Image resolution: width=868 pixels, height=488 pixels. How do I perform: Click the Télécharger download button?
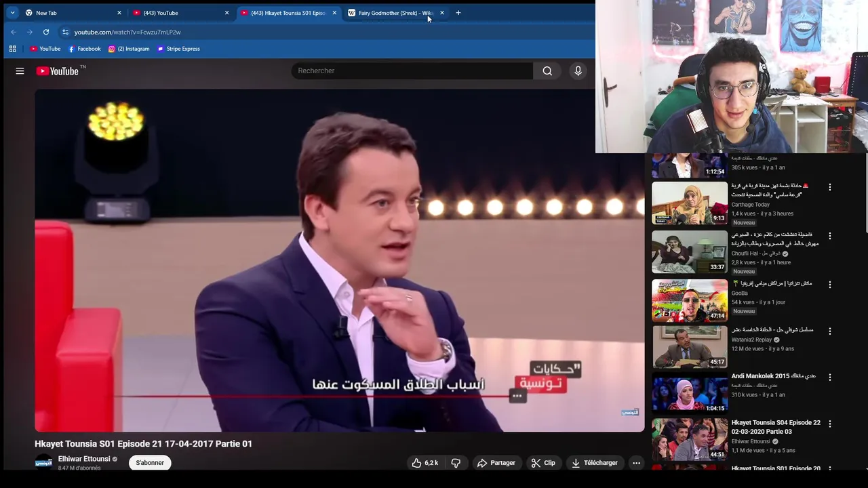(x=595, y=463)
